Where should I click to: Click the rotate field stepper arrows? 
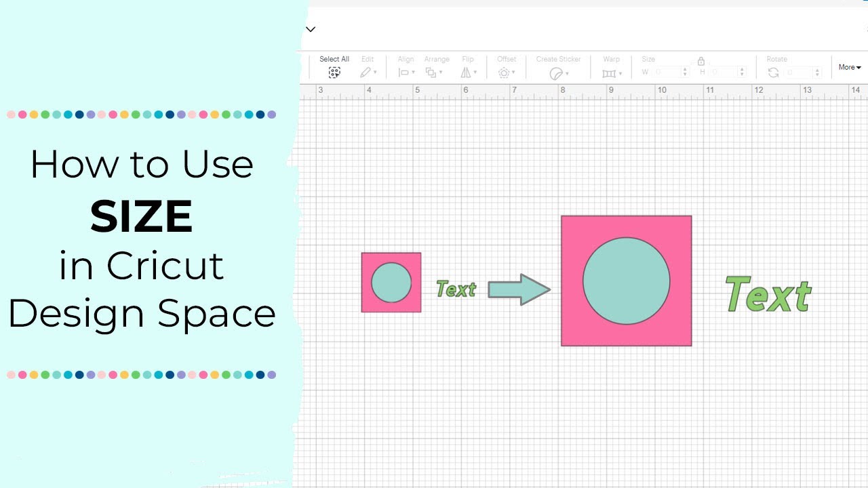[x=817, y=73]
